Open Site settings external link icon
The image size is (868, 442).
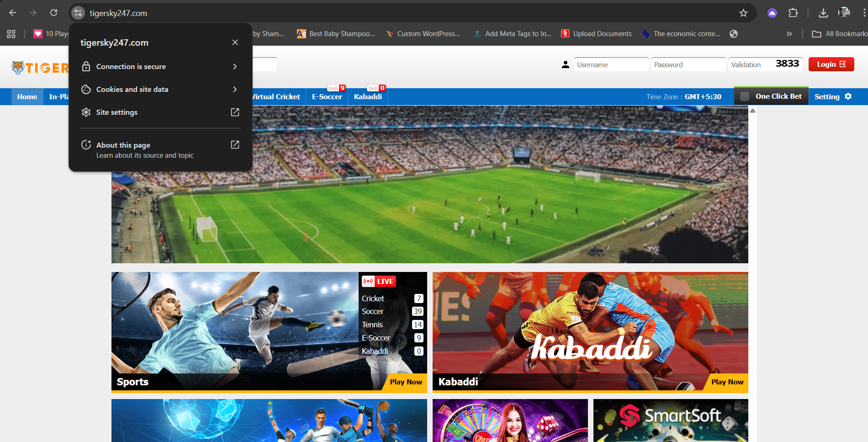pyautogui.click(x=235, y=112)
